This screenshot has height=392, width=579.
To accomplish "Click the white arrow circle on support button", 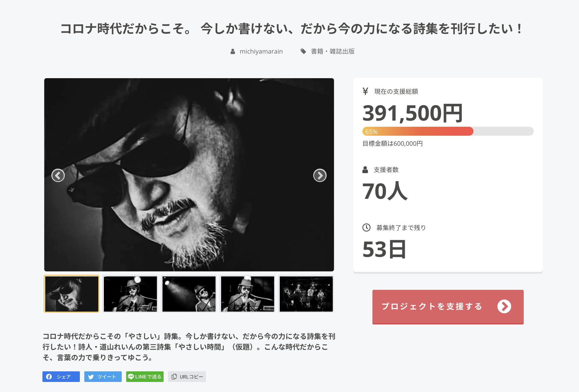I will coord(504,306).
